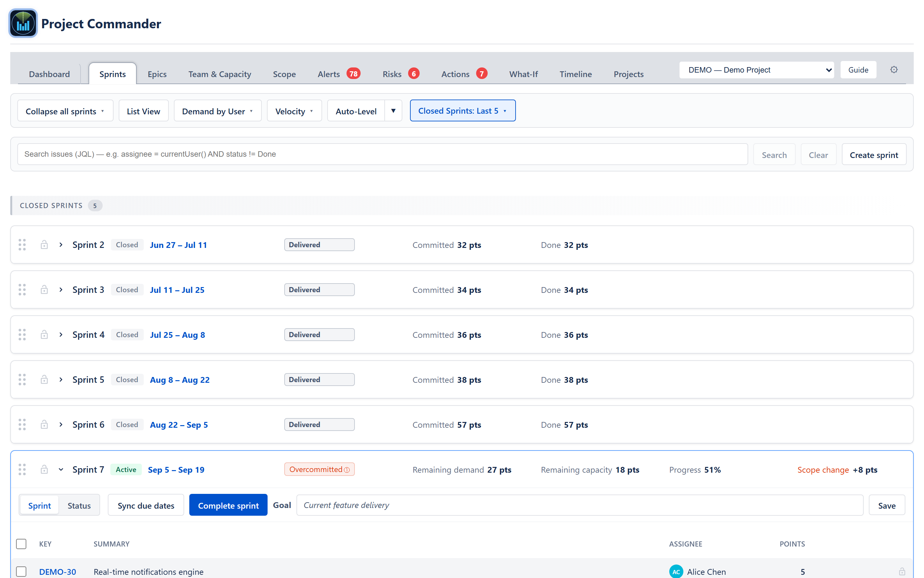924x578 pixels.
Task: Switch to the Sprint segment toggle
Action: [x=39, y=505]
